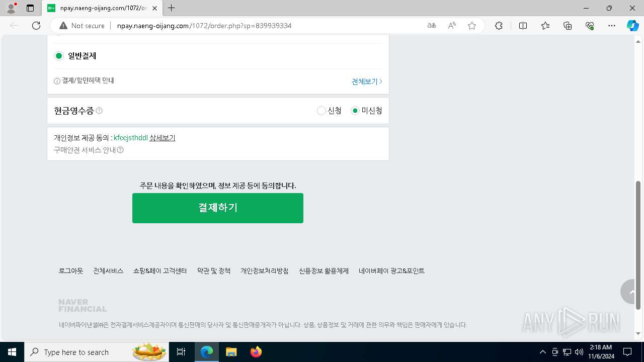Open File Explorer from the taskbar
The height and width of the screenshot is (362, 644).
[x=231, y=352]
